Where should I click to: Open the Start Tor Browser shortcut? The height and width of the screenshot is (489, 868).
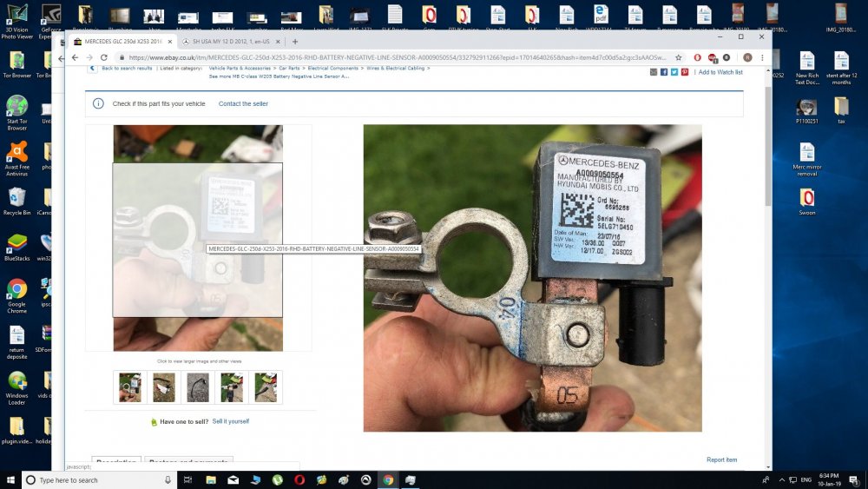(17, 113)
